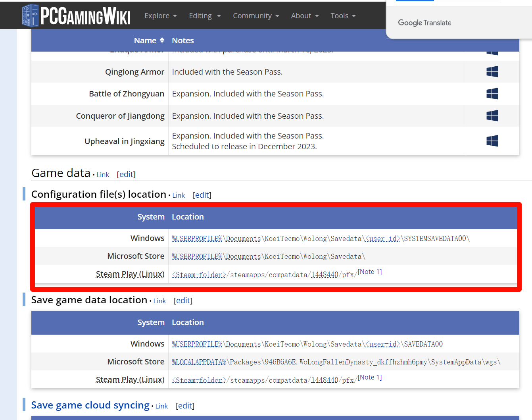
Task: Edit the Game data section
Action: 126,174
